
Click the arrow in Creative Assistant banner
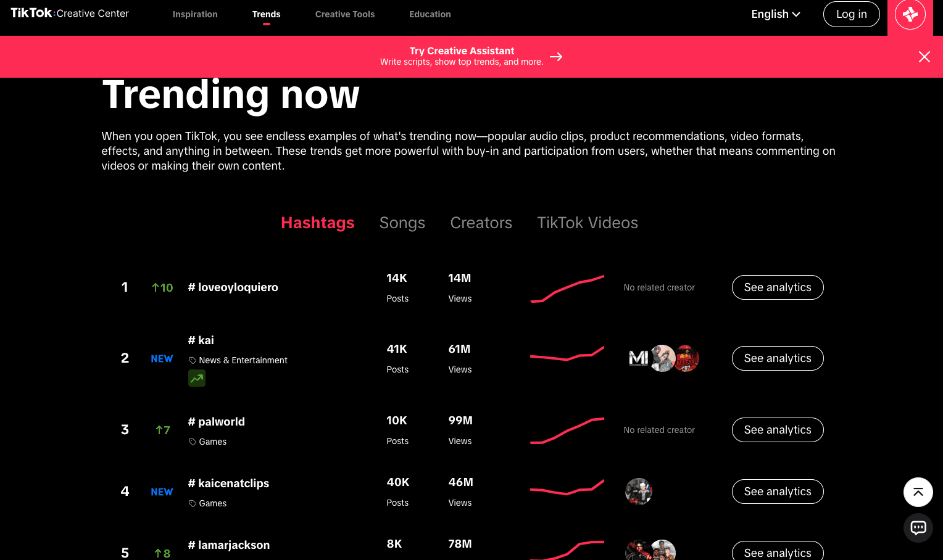556,57
